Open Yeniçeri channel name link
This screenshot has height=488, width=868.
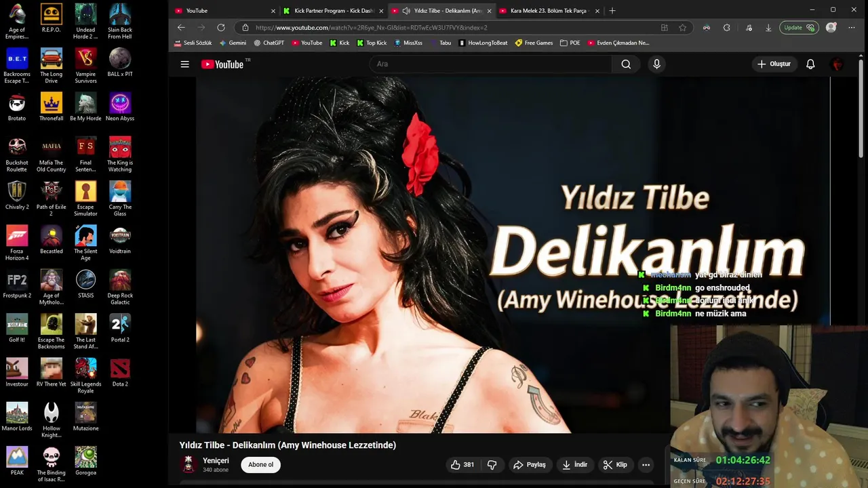coord(216,460)
